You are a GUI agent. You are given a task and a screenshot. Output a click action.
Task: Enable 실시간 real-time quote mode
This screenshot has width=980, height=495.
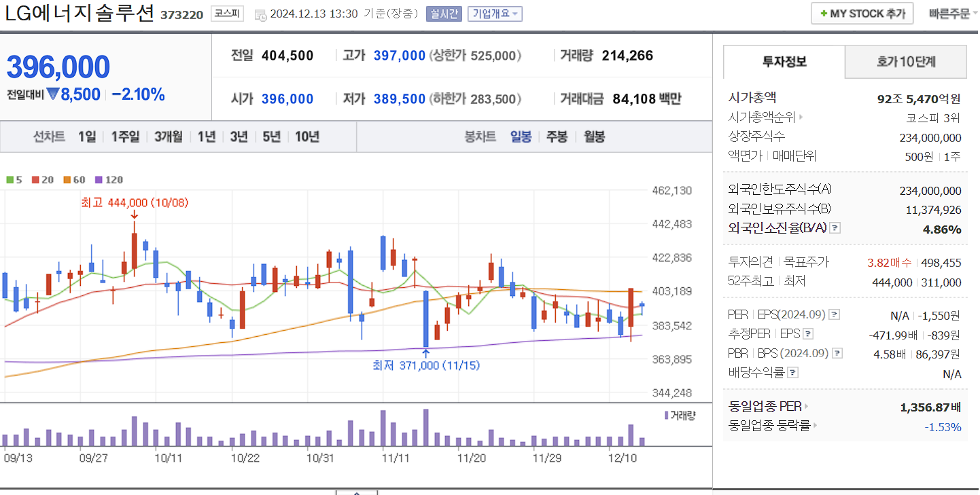[444, 13]
